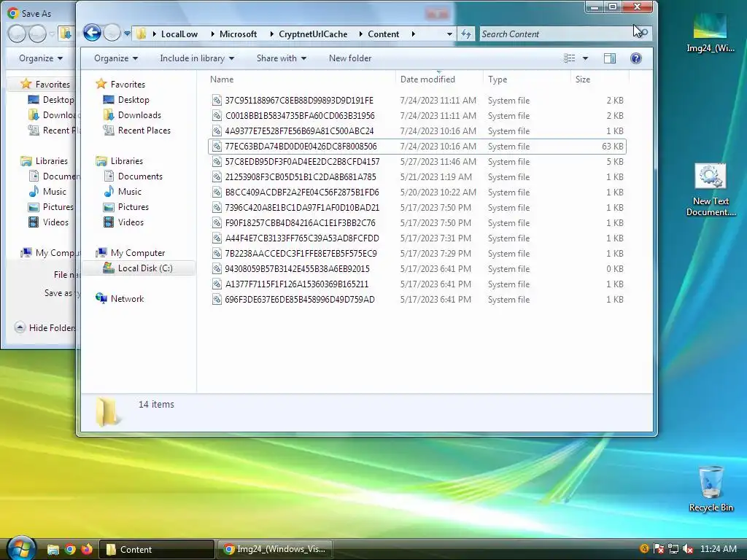Select New Text Document desktop icon

711,190
